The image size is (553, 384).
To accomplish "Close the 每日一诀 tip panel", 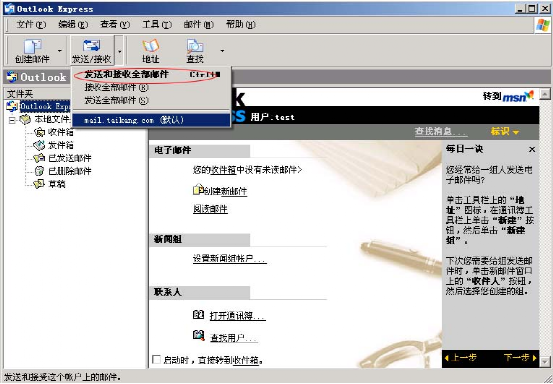I will (532, 150).
